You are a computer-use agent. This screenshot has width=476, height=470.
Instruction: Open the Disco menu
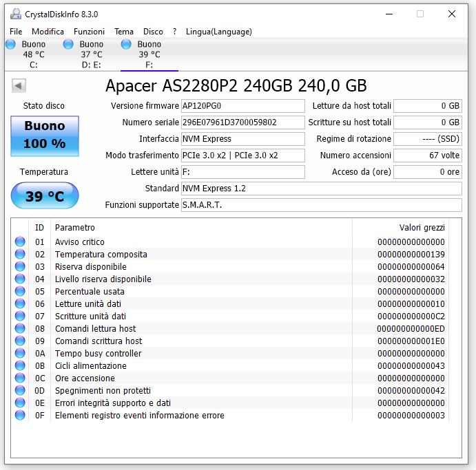153,32
